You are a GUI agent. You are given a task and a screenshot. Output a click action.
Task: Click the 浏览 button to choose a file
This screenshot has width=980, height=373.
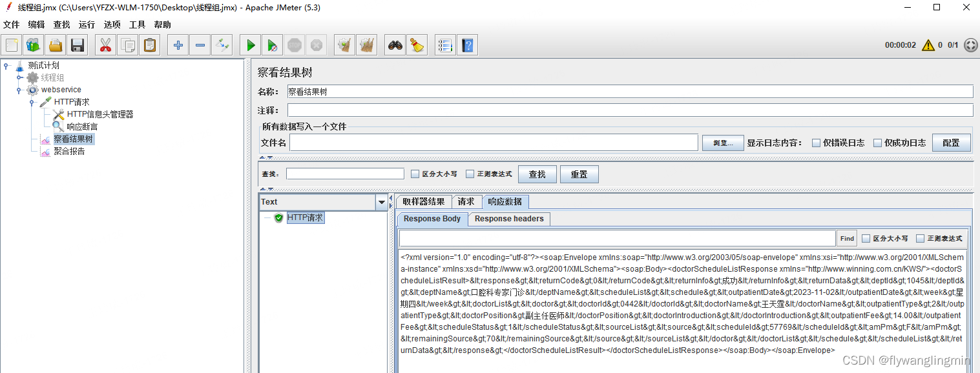click(x=722, y=142)
